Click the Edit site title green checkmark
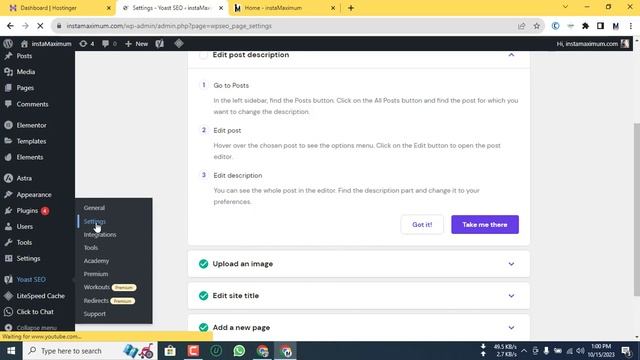The image size is (640, 360). click(203, 296)
